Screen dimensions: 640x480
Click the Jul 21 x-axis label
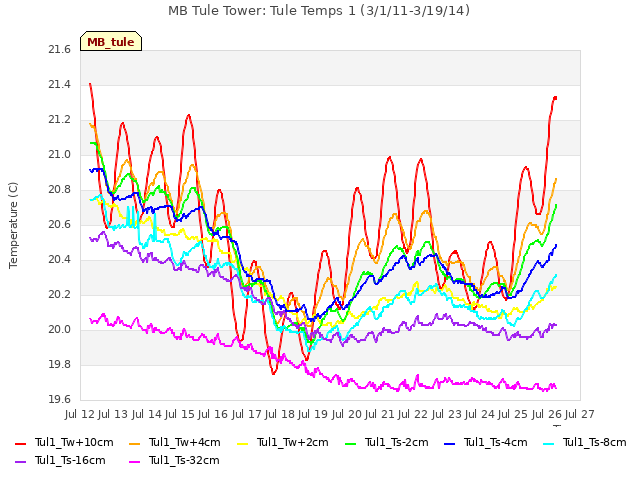380,415
